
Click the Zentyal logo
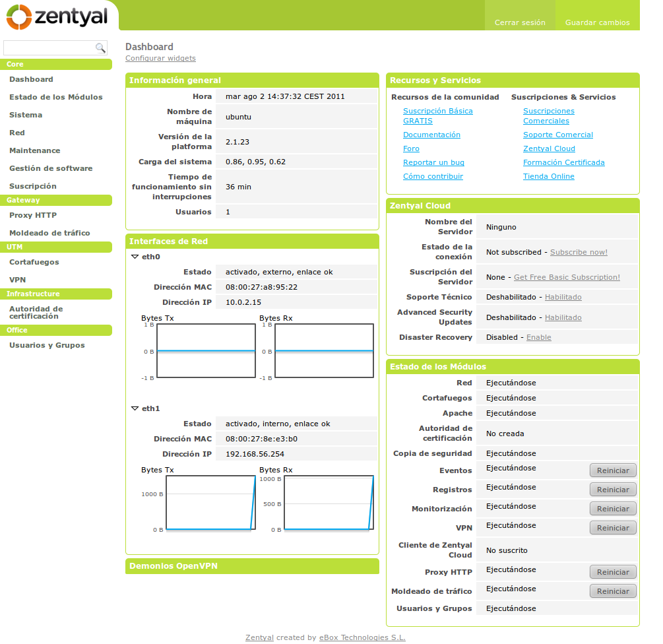[x=57, y=17]
